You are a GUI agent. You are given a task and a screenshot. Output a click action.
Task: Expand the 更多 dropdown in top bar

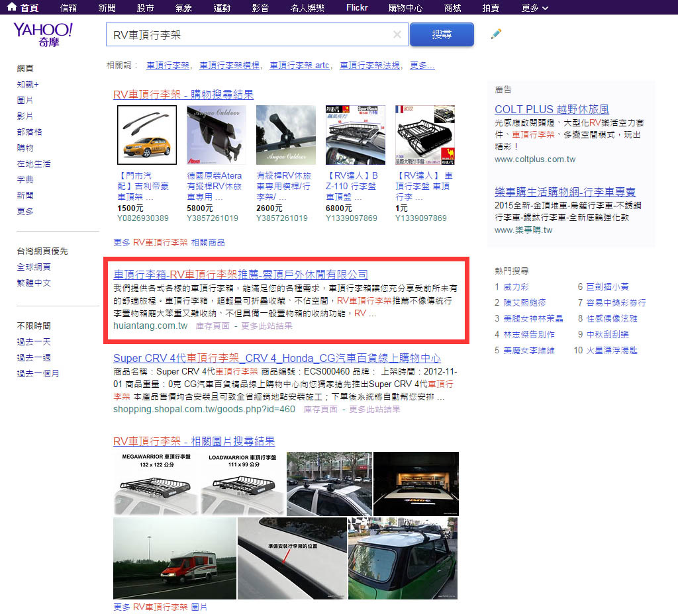coord(535,8)
